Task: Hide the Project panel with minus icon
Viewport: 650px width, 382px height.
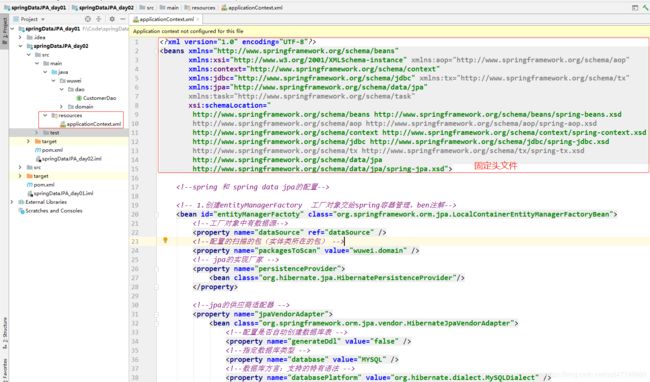Action: (x=123, y=19)
